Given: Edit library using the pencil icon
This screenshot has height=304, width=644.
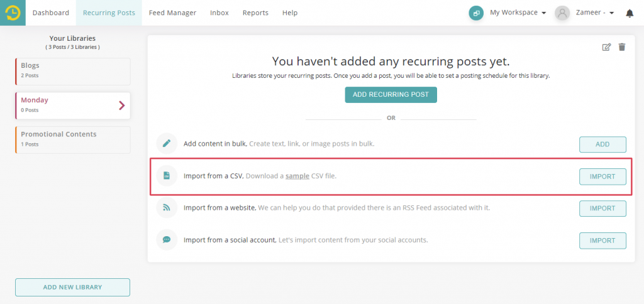Looking at the screenshot, I should [606, 47].
